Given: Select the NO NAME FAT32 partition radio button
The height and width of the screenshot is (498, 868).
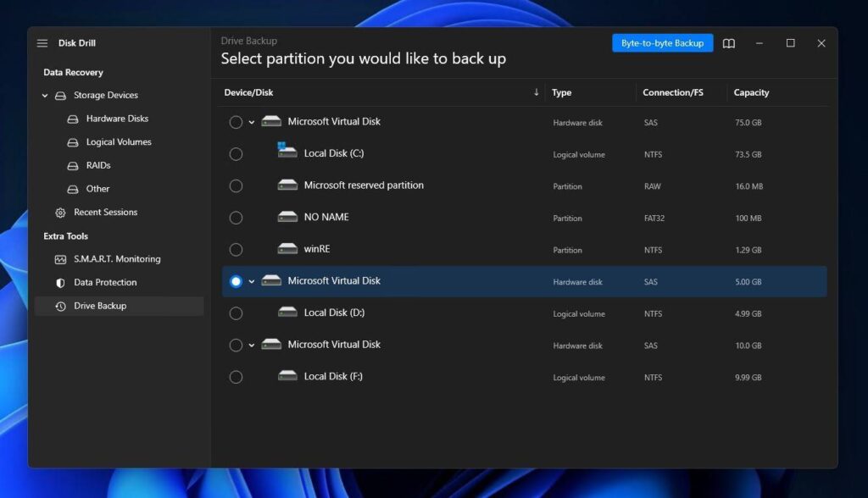Looking at the screenshot, I should pos(236,217).
